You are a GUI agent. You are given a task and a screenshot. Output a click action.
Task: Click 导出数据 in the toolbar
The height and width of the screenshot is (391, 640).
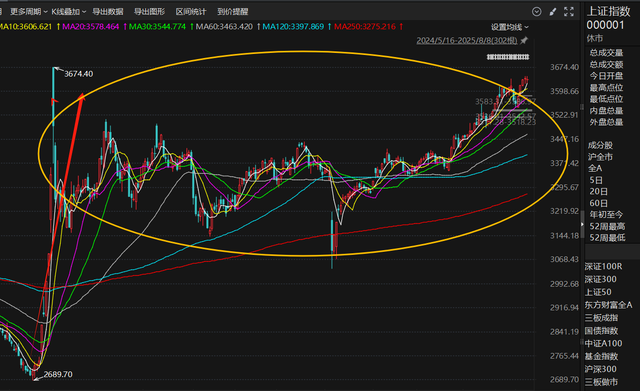108,12
